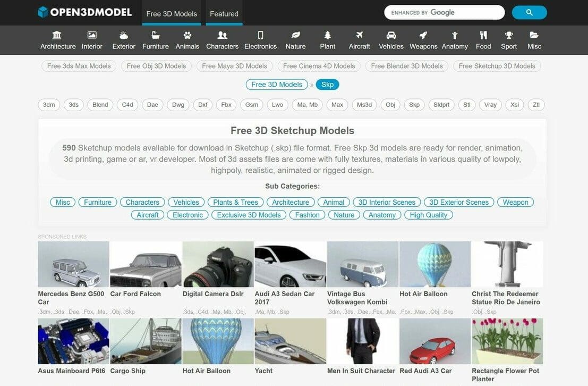Image resolution: width=588 pixels, height=386 pixels.
Task: Filter by 3ds file format
Action: (x=73, y=105)
